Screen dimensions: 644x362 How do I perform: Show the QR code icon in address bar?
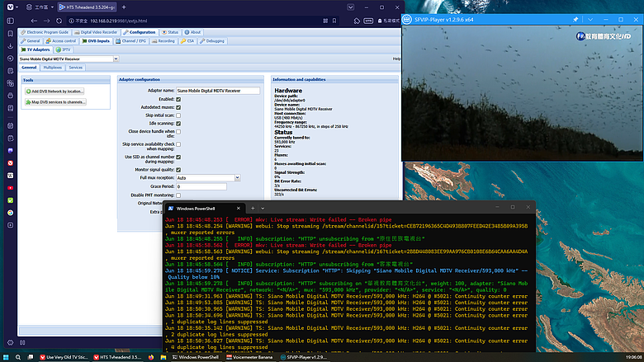pos(325,21)
